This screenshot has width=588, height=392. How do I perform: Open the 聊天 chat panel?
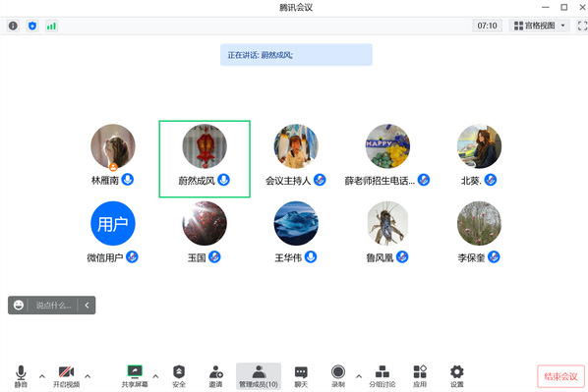(301, 376)
